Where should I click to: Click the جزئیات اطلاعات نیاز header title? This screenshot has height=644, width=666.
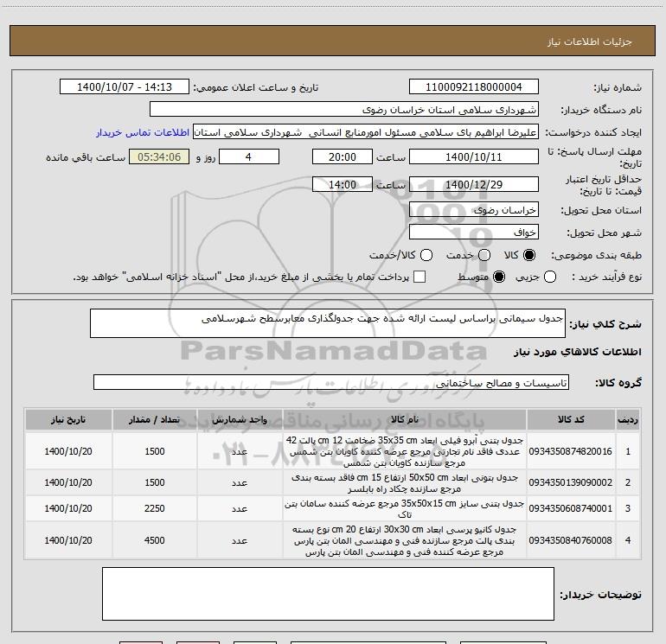click(x=590, y=41)
